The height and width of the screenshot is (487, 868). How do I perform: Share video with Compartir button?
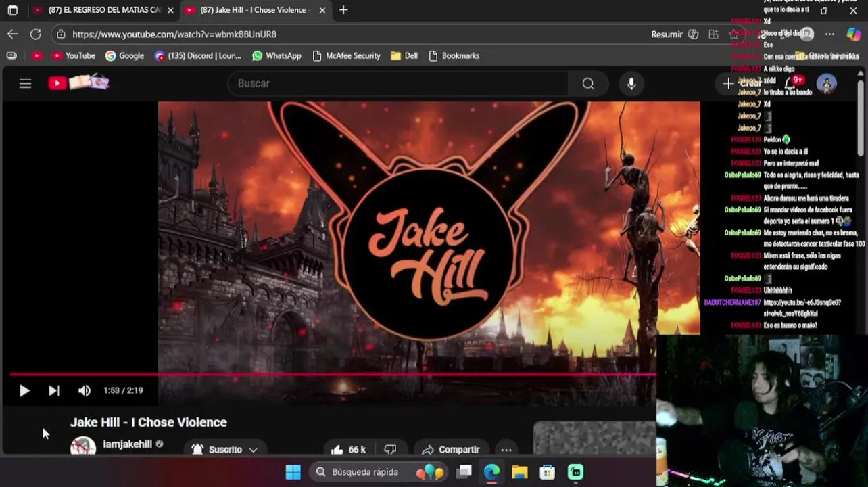coord(451,449)
